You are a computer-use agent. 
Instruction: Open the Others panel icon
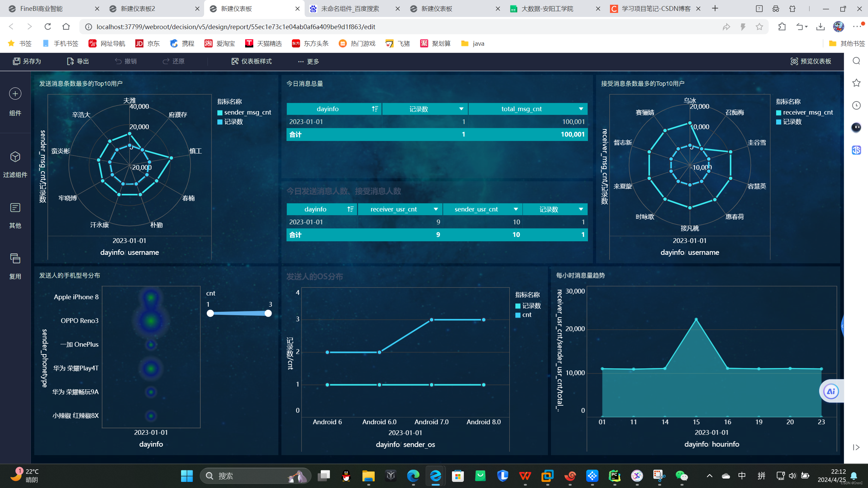coord(15,208)
